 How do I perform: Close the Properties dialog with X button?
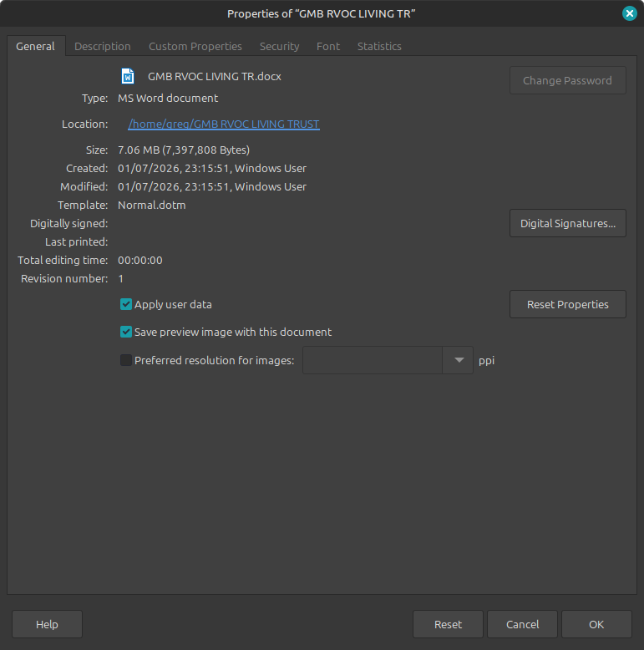[x=629, y=13]
